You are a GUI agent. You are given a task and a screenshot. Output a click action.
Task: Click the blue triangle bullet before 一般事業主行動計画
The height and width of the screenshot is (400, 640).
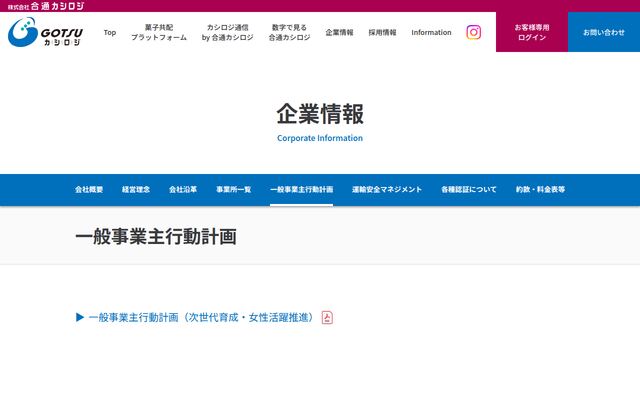coord(80,317)
